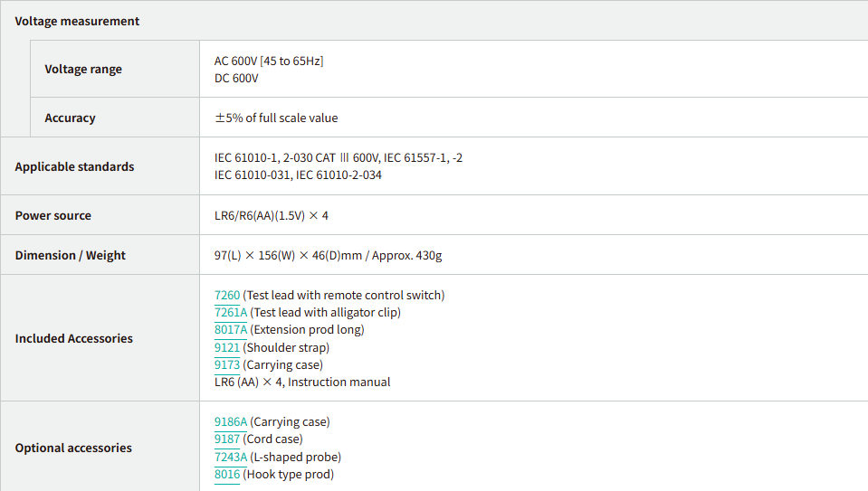Click the Included Accessories row label
Image resolution: width=868 pixels, height=491 pixels.
(73, 338)
